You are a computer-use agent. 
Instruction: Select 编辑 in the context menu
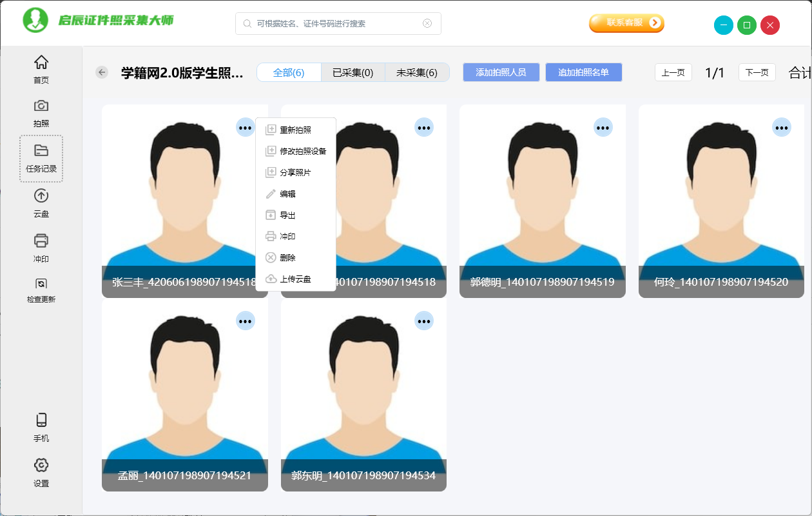[x=296, y=193]
